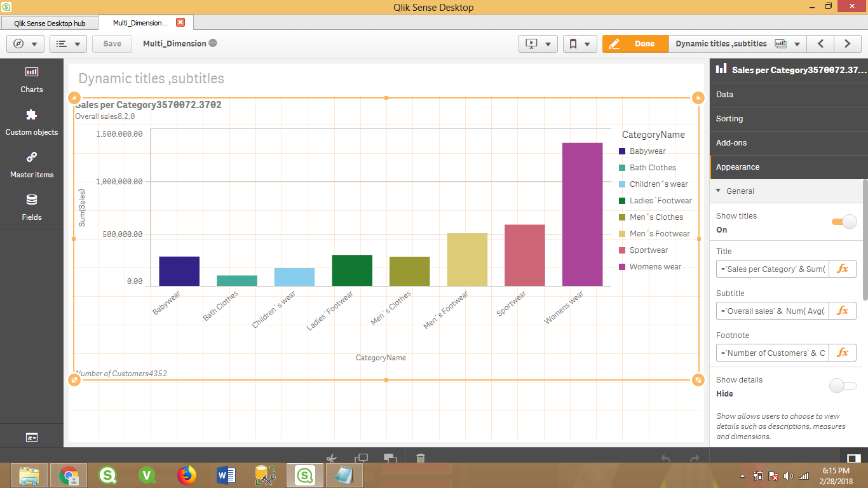Click the Babywear legend color swatch

[621, 151]
